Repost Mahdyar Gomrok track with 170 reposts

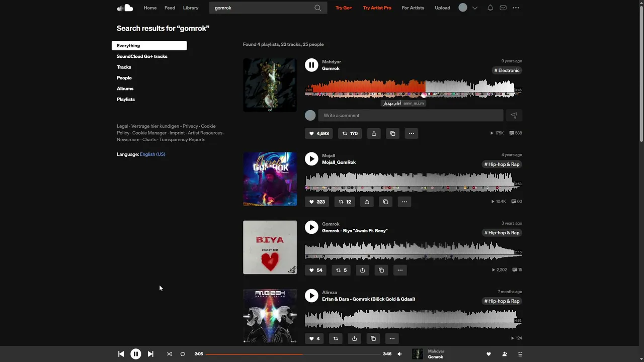(x=350, y=133)
